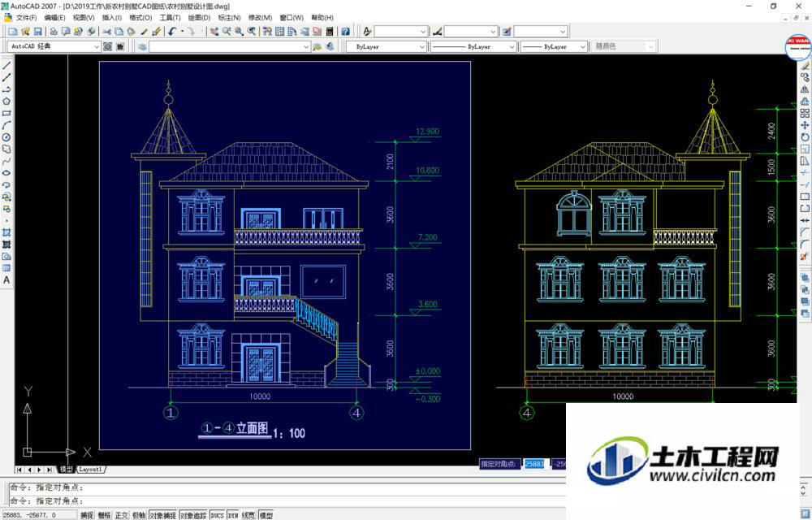This screenshot has height=520, width=812.
Task: Open the Layer Properties Manager icon
Action: pos(142,46)
